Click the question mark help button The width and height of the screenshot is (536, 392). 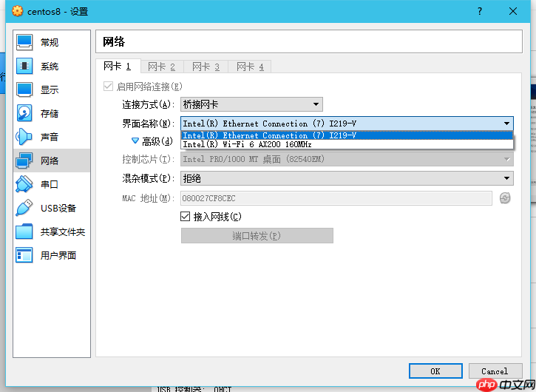tap(480, 11)
